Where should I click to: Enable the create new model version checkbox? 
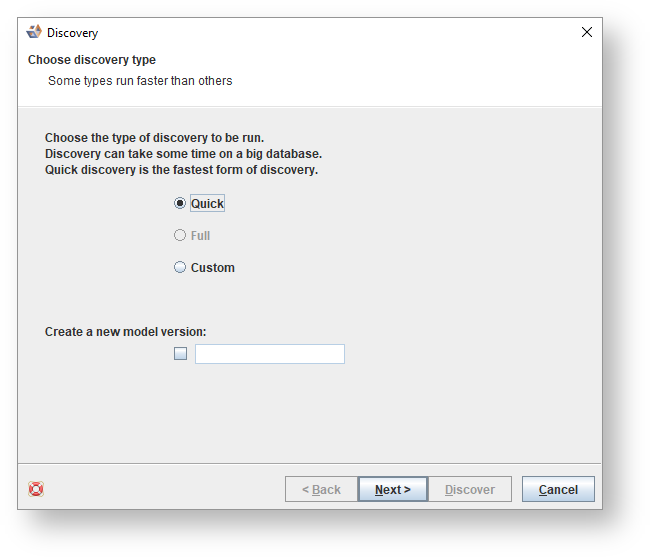[x=181, y=353]
